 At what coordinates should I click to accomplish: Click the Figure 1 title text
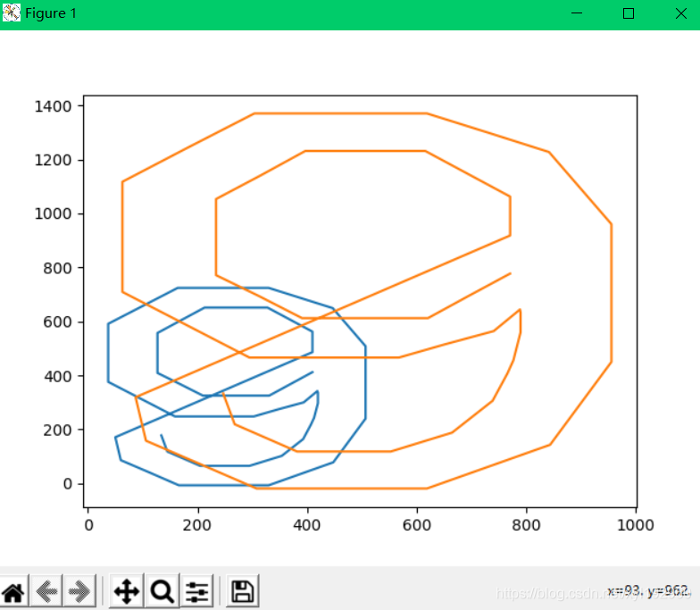[51, 13]
